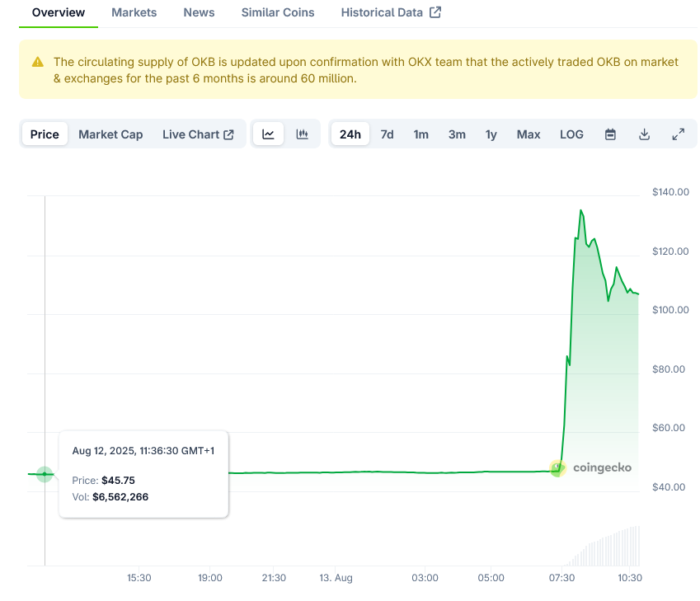
Task: Switch to candlestick chart icon
Action: point(303,134)
